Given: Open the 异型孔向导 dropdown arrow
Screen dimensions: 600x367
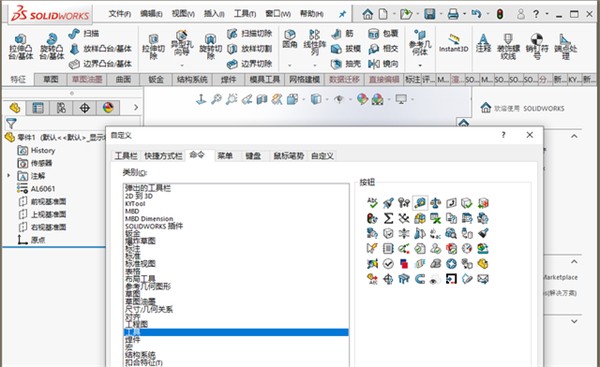Looking at the screenshot, I should click(182, 65).
